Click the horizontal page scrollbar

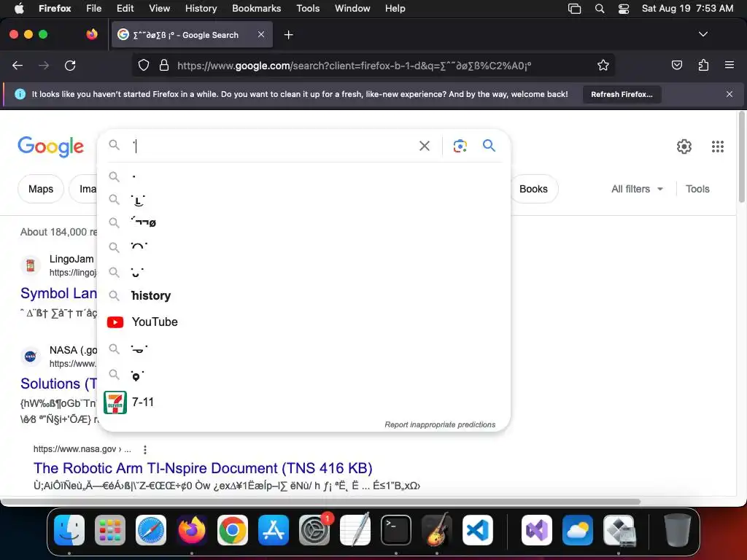coord(320,502)
